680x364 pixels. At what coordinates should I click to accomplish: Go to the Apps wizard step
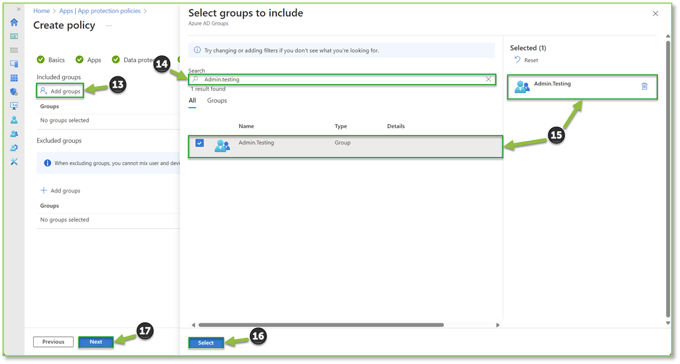(88, 60)
